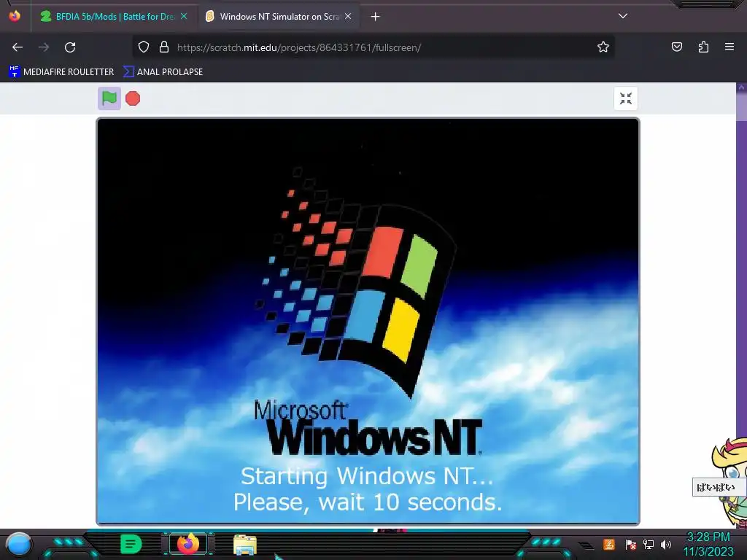The height and width of the screenshot is (560, 747).
Task: View site security padlock info
Action: tap(164, 47)
